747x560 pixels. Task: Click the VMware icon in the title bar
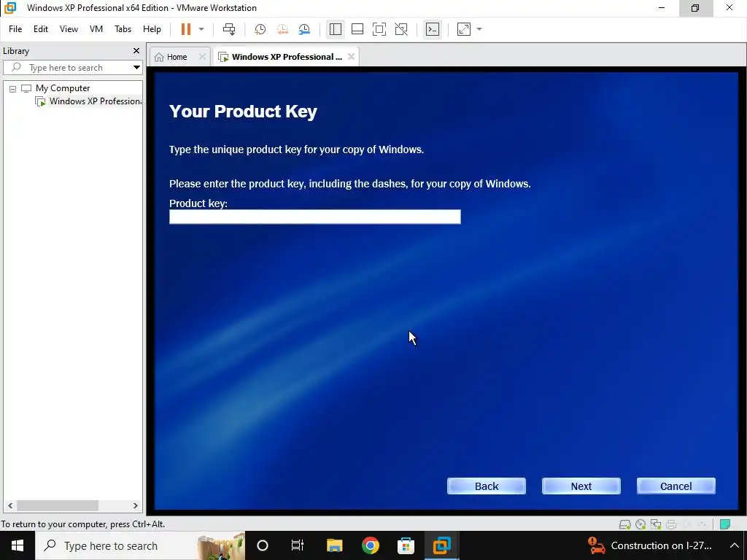[x=10, y=7]
